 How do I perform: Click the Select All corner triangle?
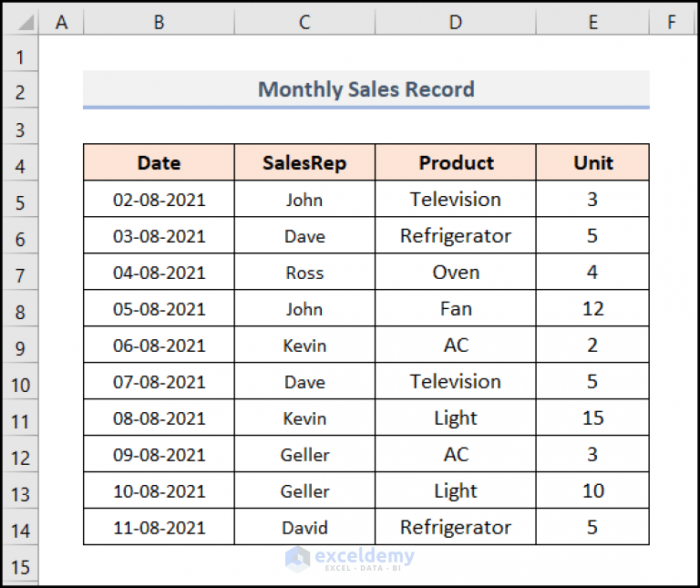[26, 23]
